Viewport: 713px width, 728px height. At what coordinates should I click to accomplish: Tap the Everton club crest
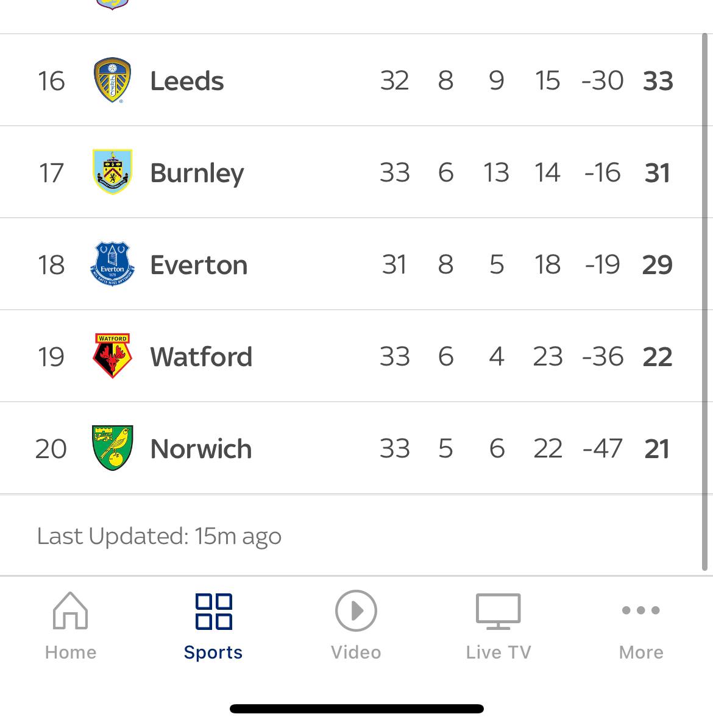tap(112, 264)
